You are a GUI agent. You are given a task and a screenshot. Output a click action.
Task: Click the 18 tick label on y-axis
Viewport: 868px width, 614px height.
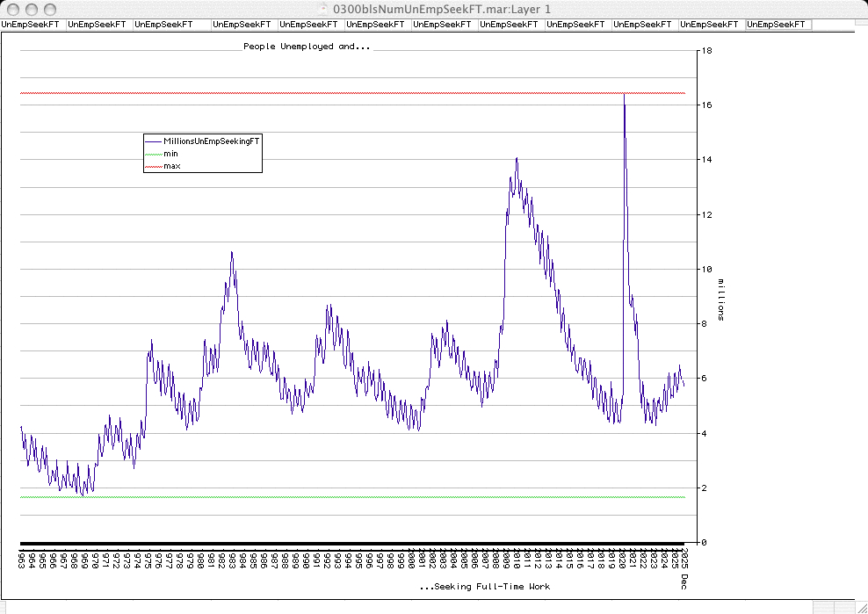pos(705,51)
